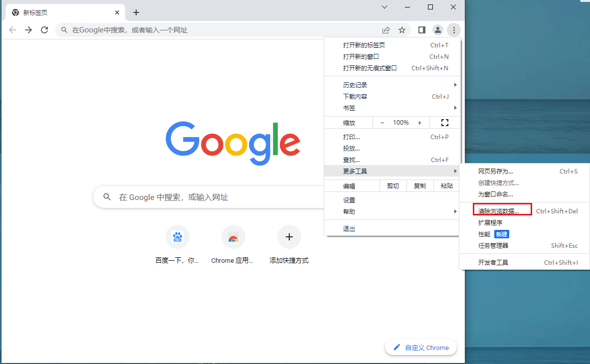590x364 pixels.
Task: Expand the 历史记录 submenu
Action: 392,85
